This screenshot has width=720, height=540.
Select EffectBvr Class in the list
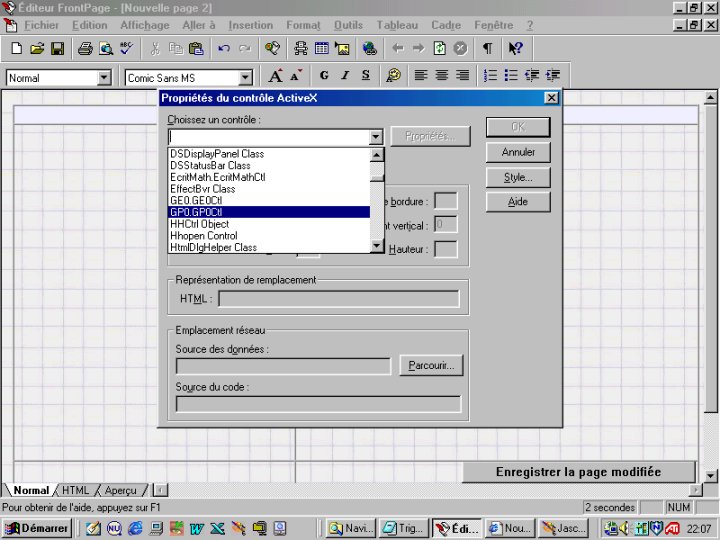tap(269, 189)
